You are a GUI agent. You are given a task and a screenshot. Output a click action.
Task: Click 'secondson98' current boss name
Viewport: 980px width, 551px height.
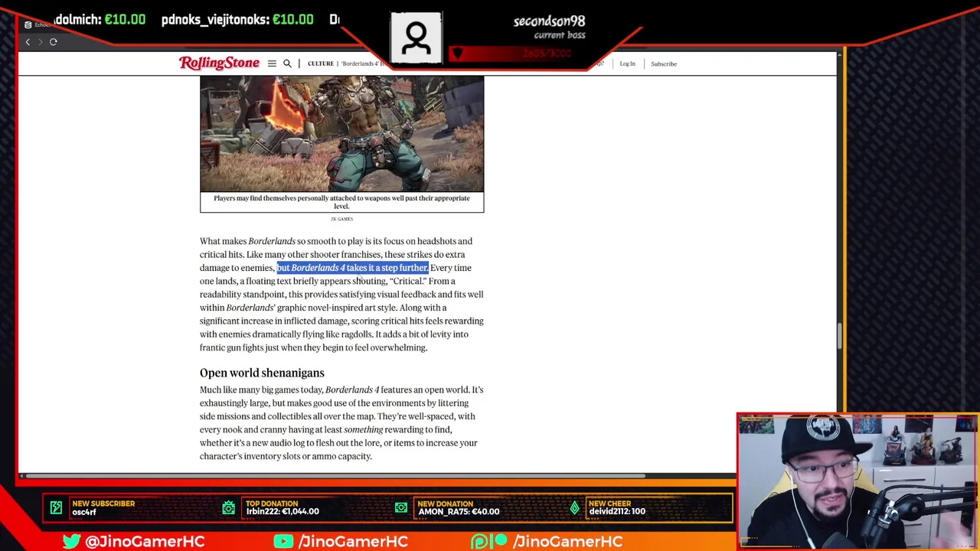(549, 21)
